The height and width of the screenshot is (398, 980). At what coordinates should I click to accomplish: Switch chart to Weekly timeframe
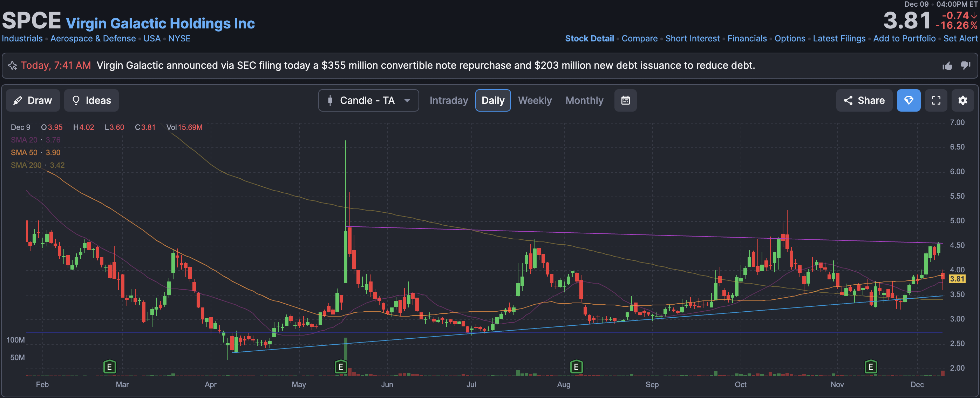pos(535,100)
